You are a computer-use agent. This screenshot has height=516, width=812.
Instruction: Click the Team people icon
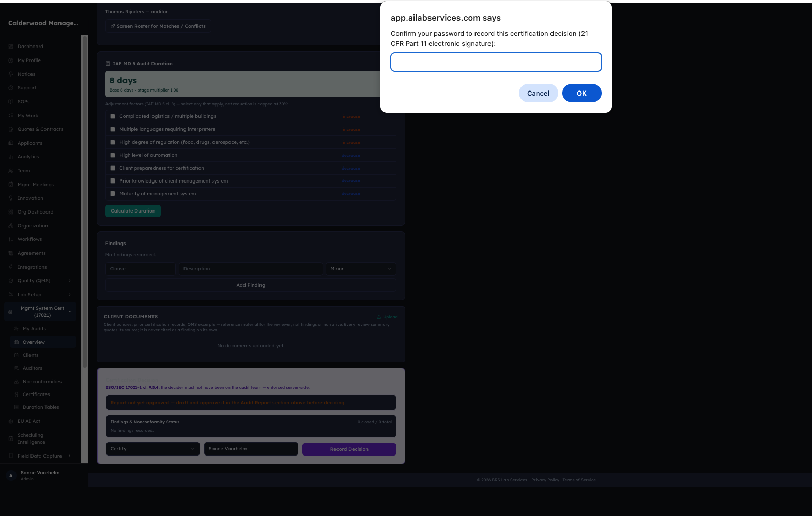[x=11, y=171]
